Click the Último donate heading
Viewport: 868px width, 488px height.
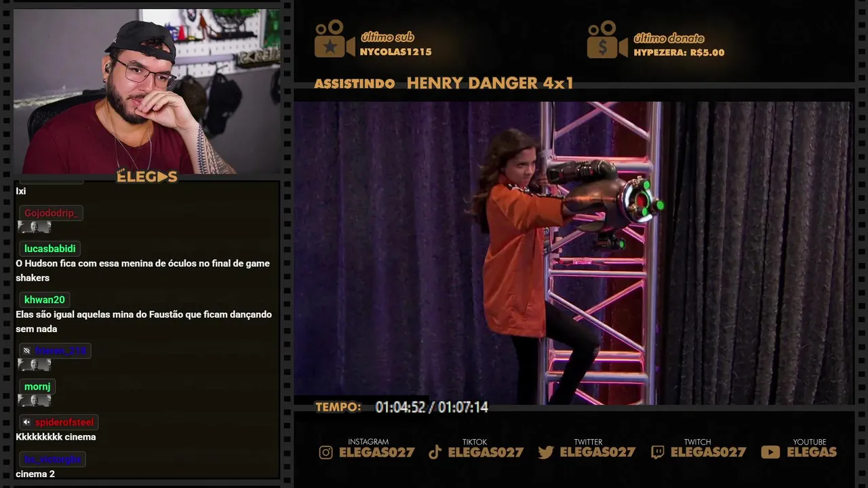[x=669, y=38]
